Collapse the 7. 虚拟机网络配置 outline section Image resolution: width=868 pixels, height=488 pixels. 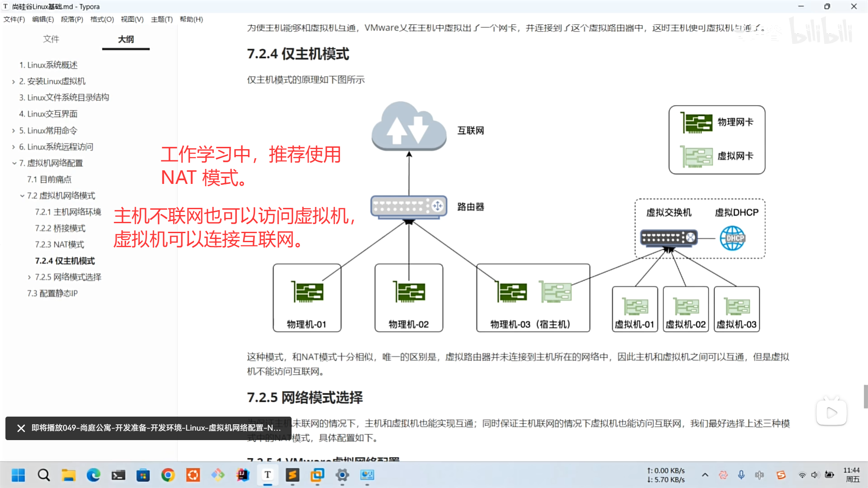coord(14,163)
